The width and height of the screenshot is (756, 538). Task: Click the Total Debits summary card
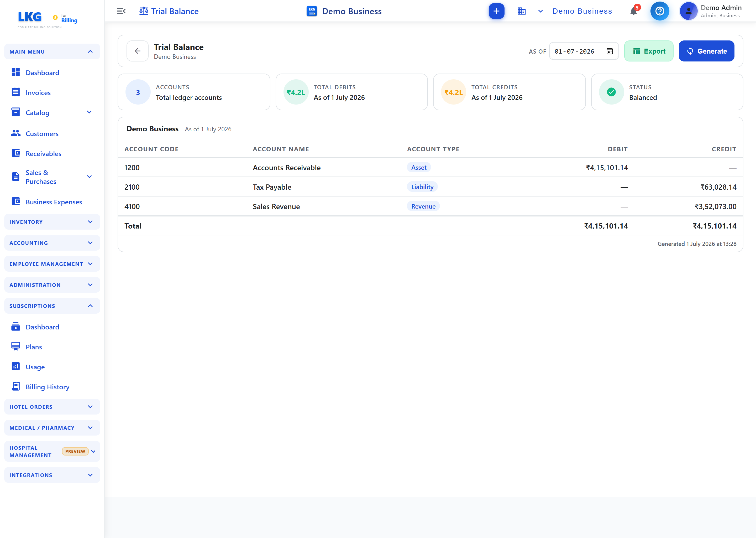pos(351,92)
